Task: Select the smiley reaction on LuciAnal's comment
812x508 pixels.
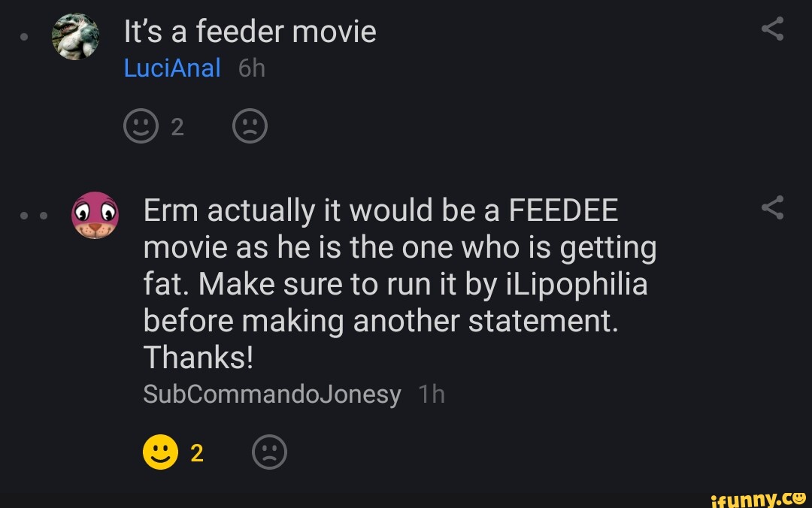Action: [141, 125]
